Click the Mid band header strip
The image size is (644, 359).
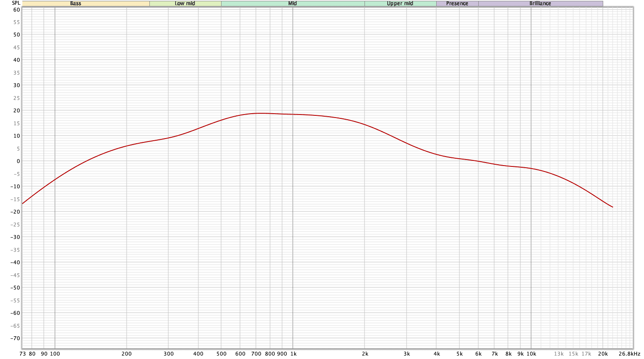coord(292,3)
